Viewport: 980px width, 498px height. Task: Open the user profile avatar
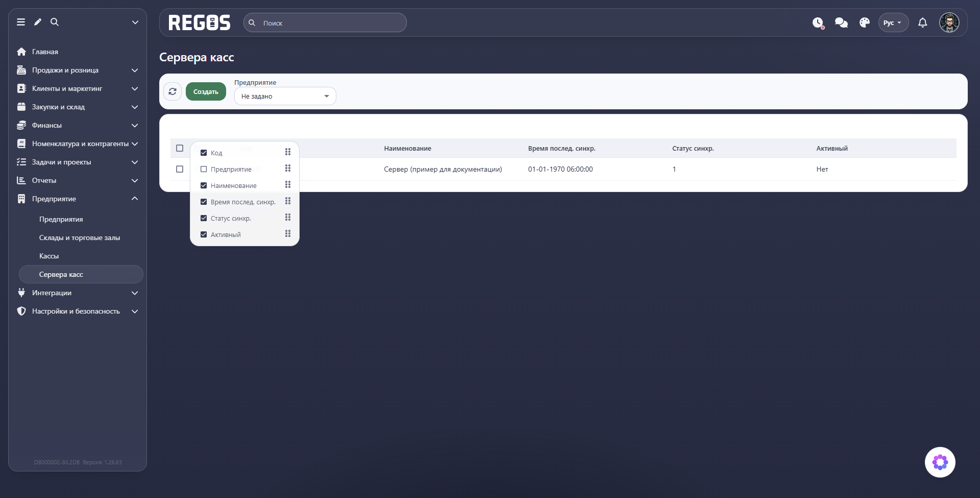(x=949, y=22)
